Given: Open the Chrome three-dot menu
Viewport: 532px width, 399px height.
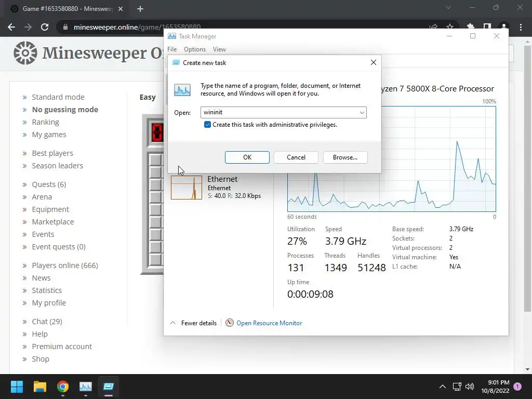Looking at the screenshot, I should (521, 27).
